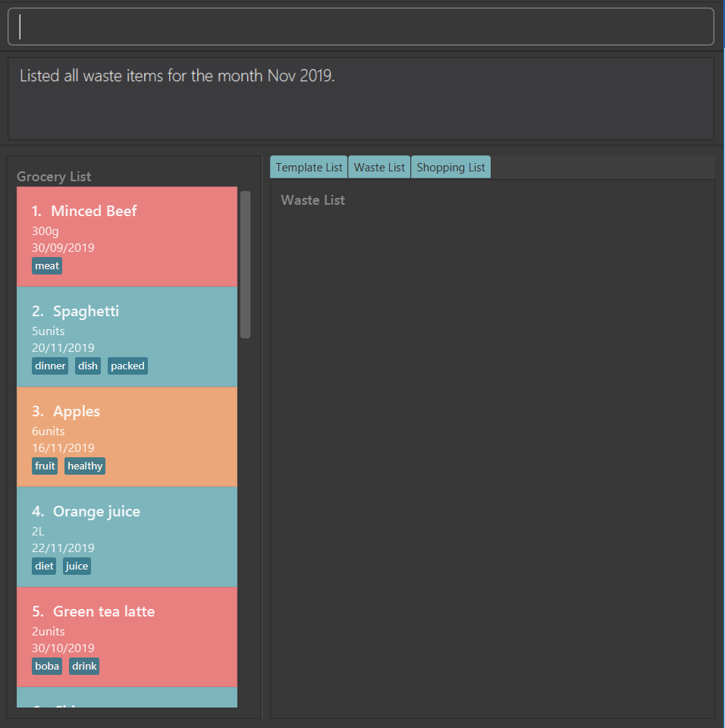Click the boba tag on Green tea latte
The width and height of the screenshot is (725, 728).
pos(47,667)
